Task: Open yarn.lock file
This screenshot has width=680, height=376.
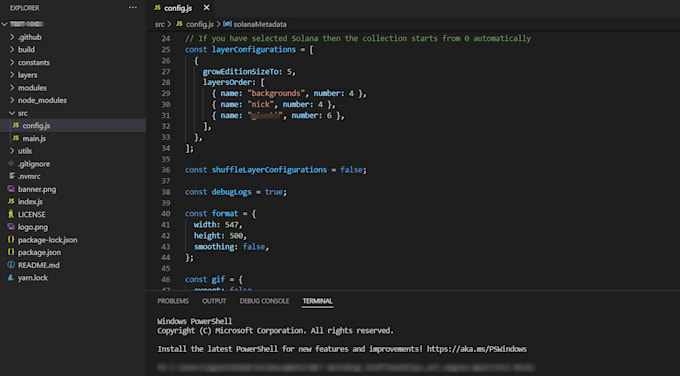Action: (x=33, y=278)
